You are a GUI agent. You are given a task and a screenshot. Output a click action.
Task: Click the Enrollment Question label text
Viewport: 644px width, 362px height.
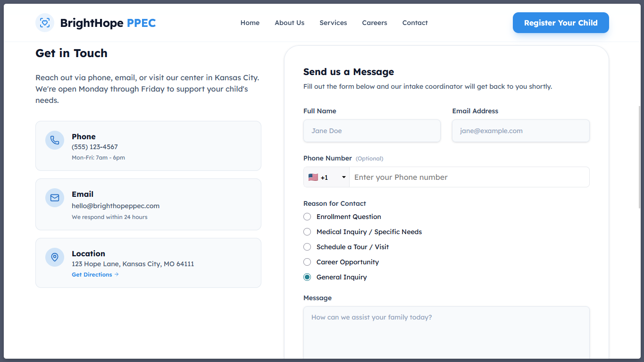(349, 217)
